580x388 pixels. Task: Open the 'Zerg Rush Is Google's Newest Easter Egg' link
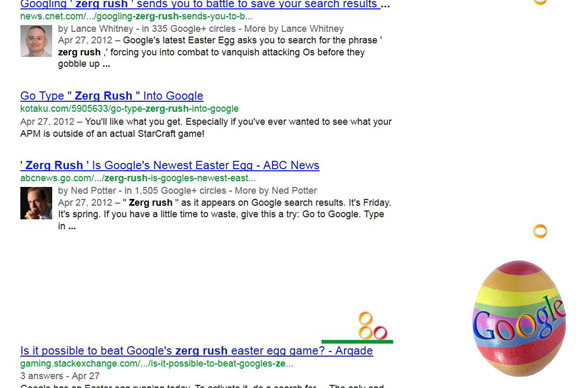pos(170,165)
